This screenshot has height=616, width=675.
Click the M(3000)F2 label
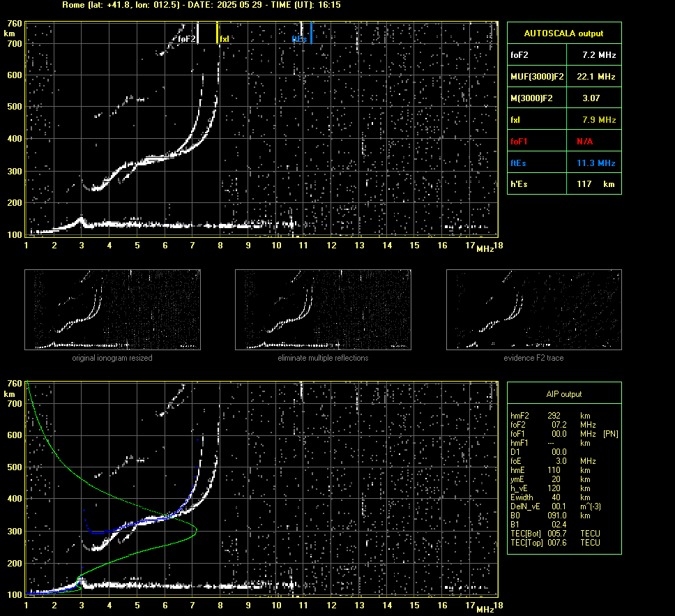pos(531,98)
